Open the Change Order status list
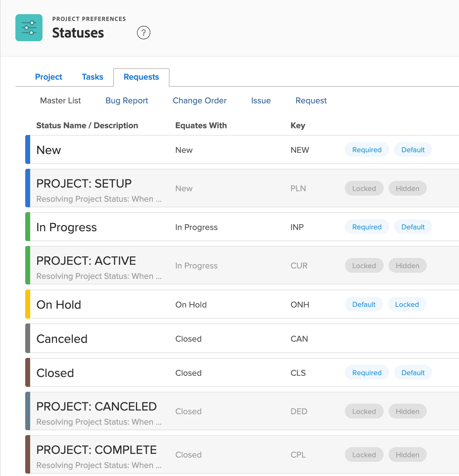 pyautogui.click(x=200, y=101)
